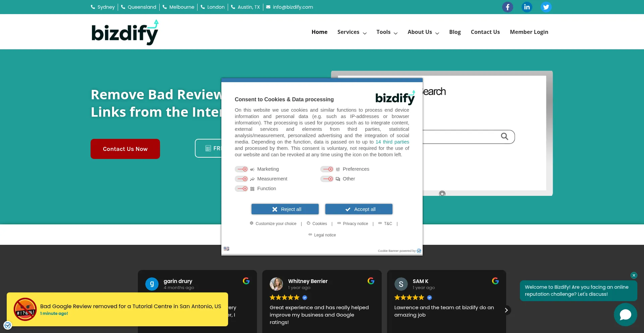Click Google icon on SAM K review
The height and width of the screenshot is (333, 644).
[495, 281]
